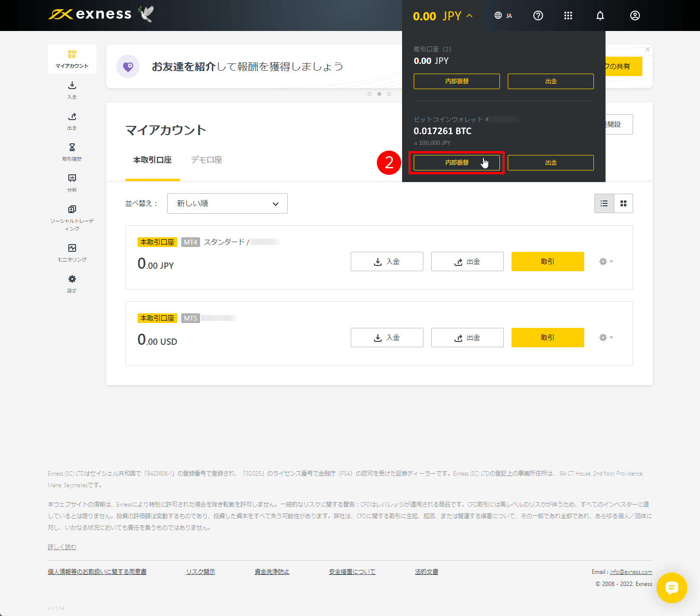Open the 分析 analysis section

(72, 183)
